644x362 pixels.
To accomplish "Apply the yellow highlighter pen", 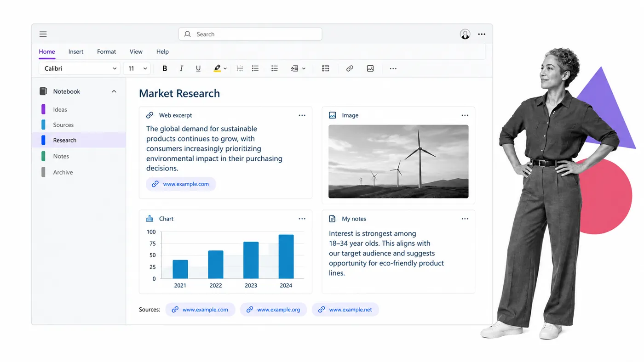I will (217, 68).
